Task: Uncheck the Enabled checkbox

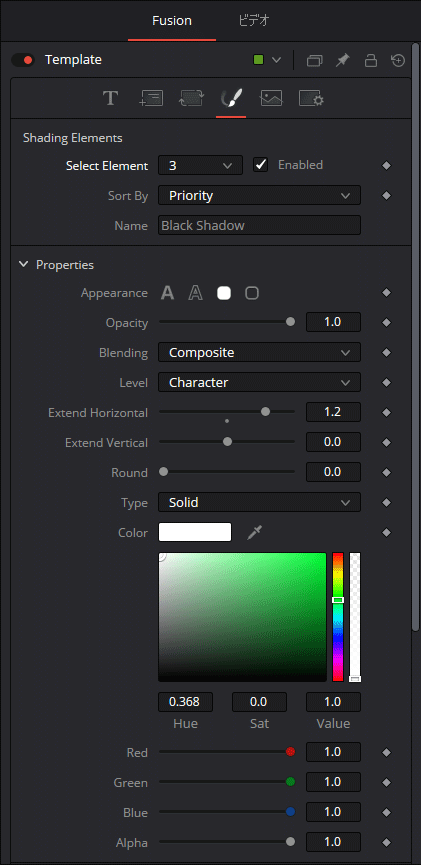Action: pos(260,165)
